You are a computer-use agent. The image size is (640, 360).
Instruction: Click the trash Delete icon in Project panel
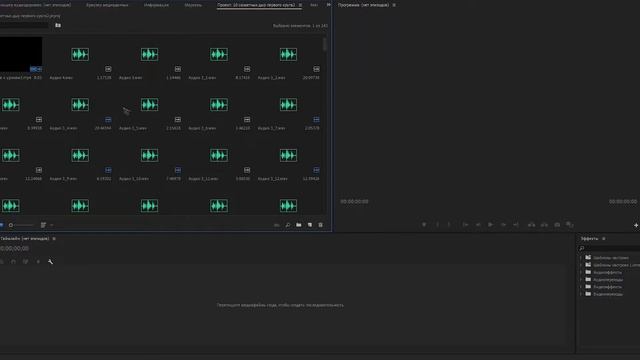tap(320, 225)
